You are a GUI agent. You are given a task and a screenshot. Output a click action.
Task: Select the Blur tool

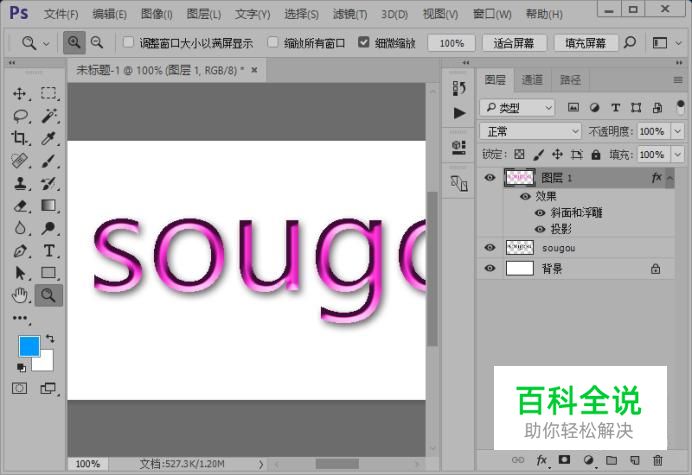pos(19,228)
